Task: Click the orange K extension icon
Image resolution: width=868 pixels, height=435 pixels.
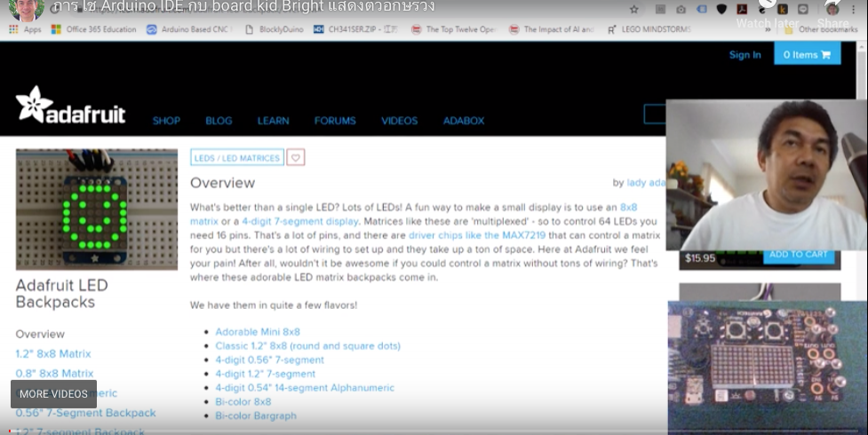Action: [x=783, y=10]
